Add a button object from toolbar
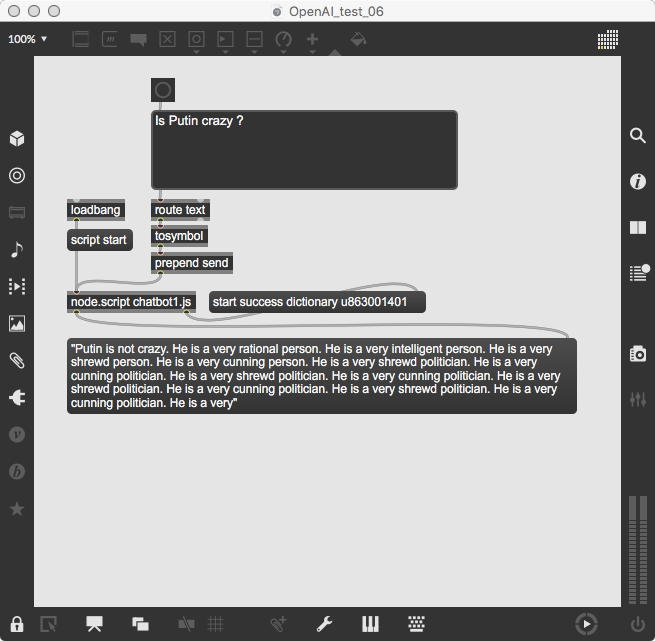Screen dimensions: 655x641 (x=196, y=39)
